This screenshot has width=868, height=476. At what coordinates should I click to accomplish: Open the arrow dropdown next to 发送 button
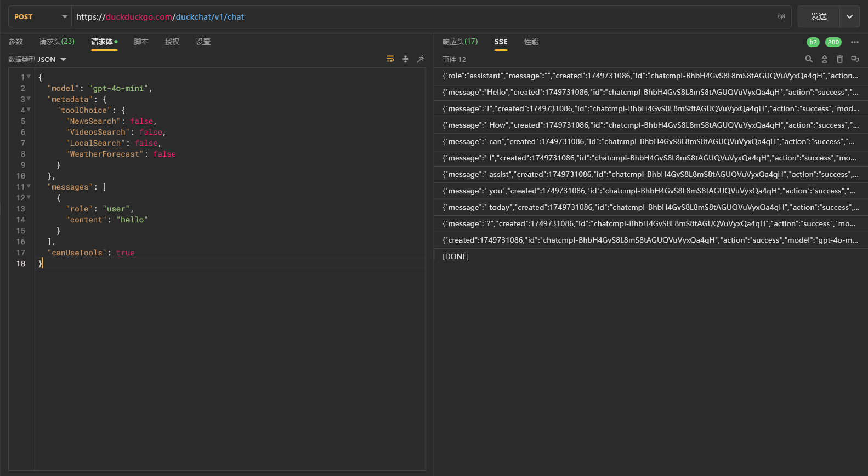pos(849,16)
